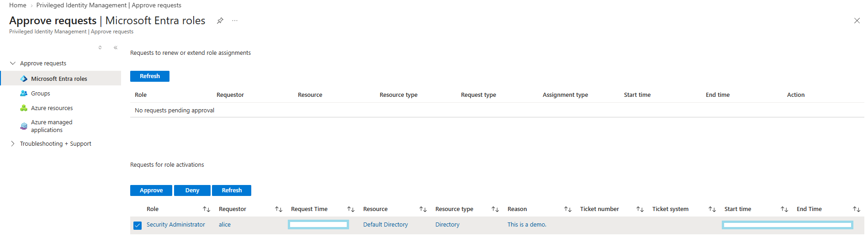The image size is (868, 243).
Task: Sort activations by End Time arrows
Action: (857, 209)
